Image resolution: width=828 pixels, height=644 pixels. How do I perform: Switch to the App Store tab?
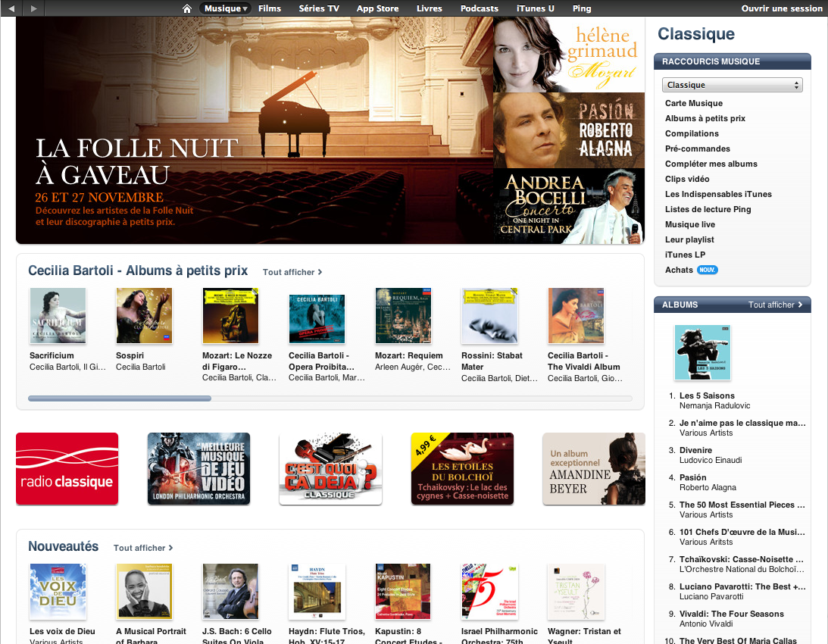coord(377,8)
